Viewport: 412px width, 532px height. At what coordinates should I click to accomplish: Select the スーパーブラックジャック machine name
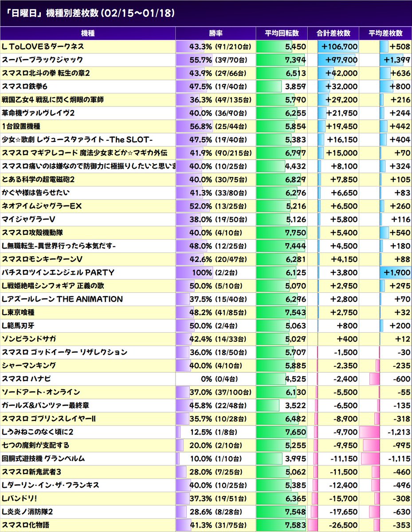pyautogui.click(x=43, y=60)
